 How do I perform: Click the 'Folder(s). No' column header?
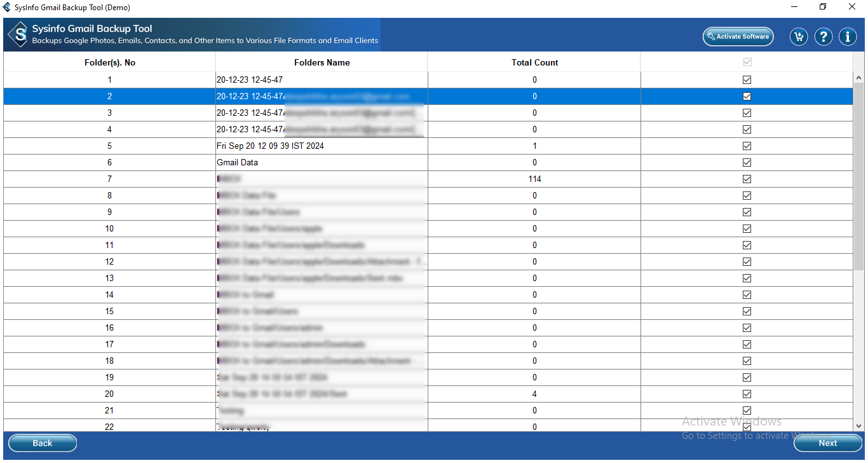click(x=110, y=62)
